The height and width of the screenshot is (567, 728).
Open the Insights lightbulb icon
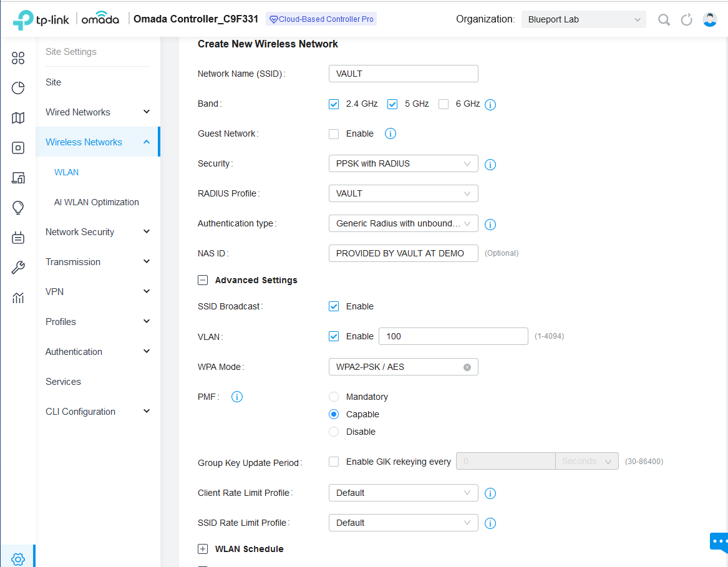18,208
